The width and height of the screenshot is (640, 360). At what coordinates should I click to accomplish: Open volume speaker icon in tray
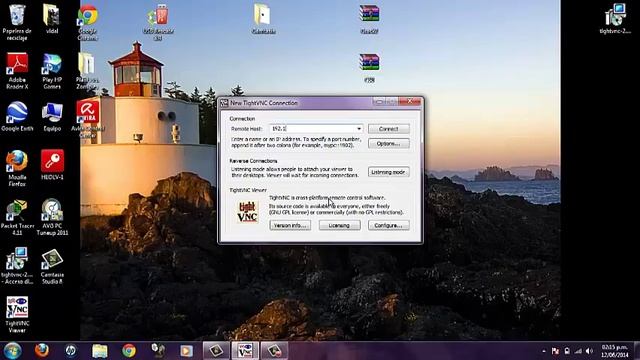[589, 351]
